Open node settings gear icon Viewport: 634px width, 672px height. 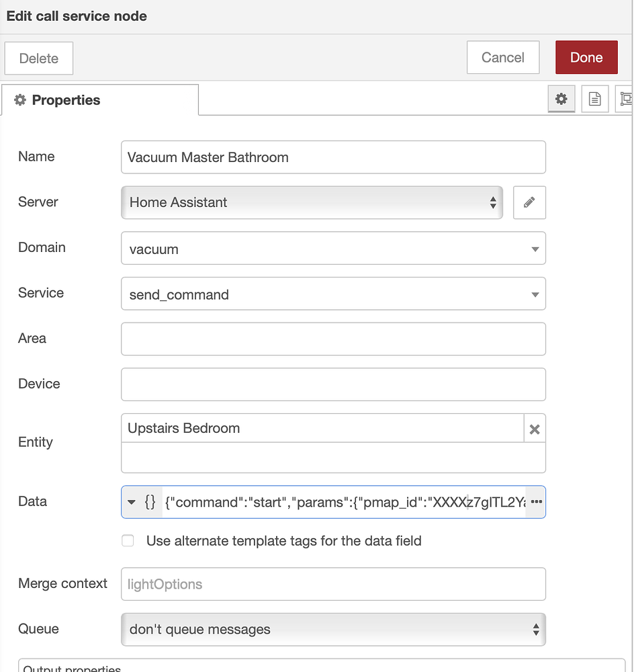(x=561, y=99)
